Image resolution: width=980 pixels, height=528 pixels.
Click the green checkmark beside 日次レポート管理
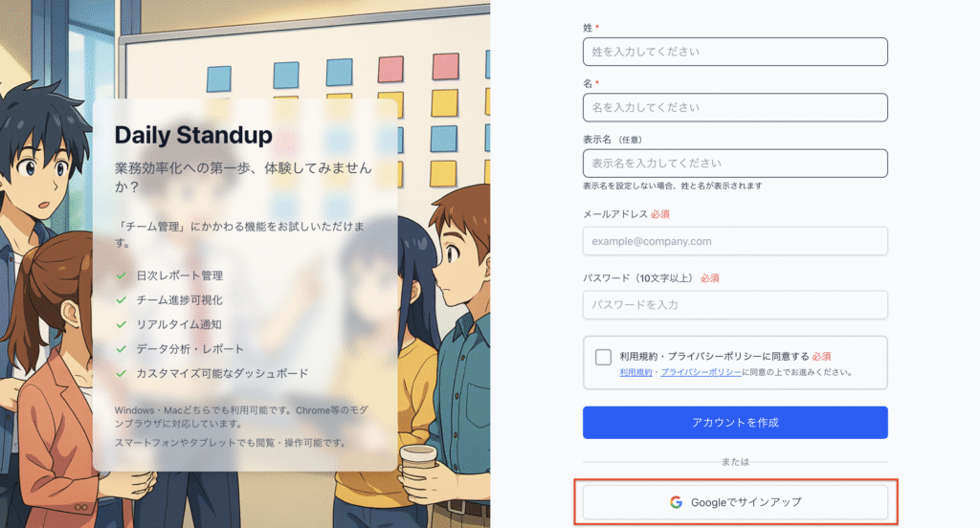(122, 275)
